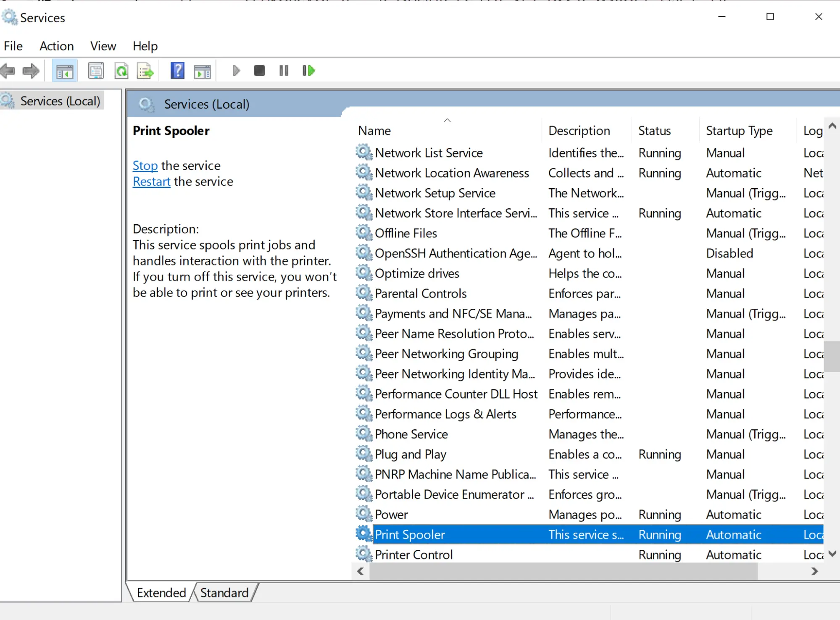Select Peer Name Resolution Protocol row
Image resolution: width=840 pixels, height=620 pixels.
tap(589, 334)
